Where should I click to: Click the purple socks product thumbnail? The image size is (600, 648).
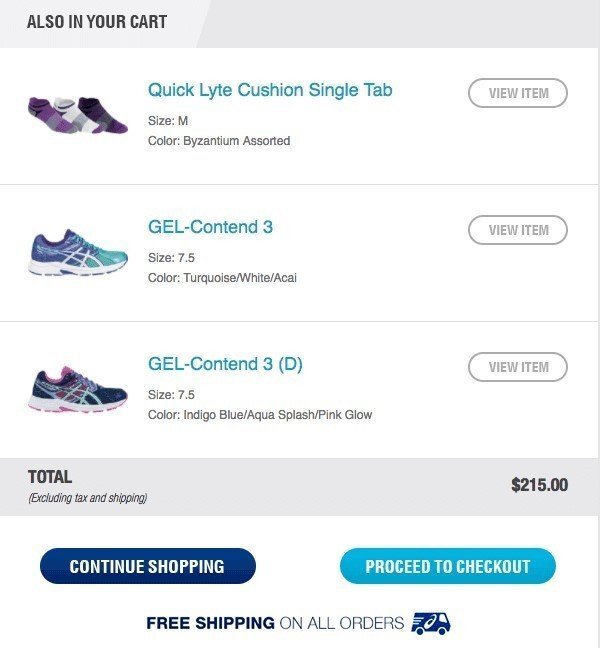[x=79, y=115]
